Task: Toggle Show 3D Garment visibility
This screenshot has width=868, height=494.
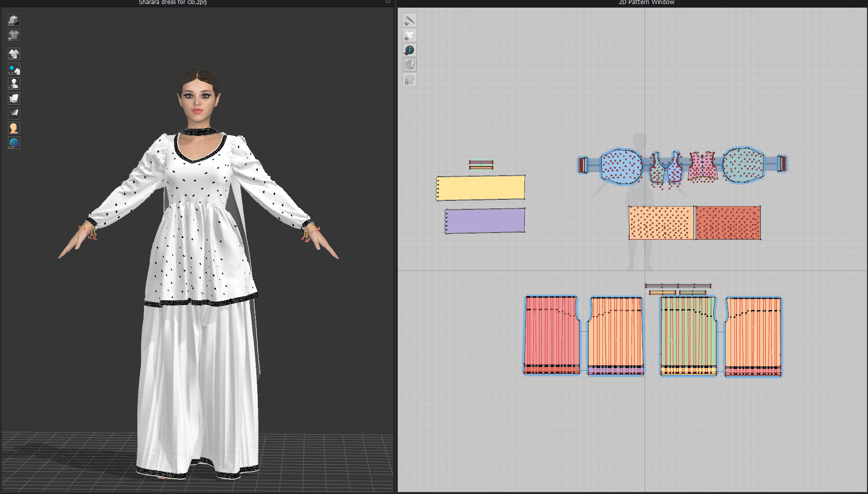Action: coord(14,54)
